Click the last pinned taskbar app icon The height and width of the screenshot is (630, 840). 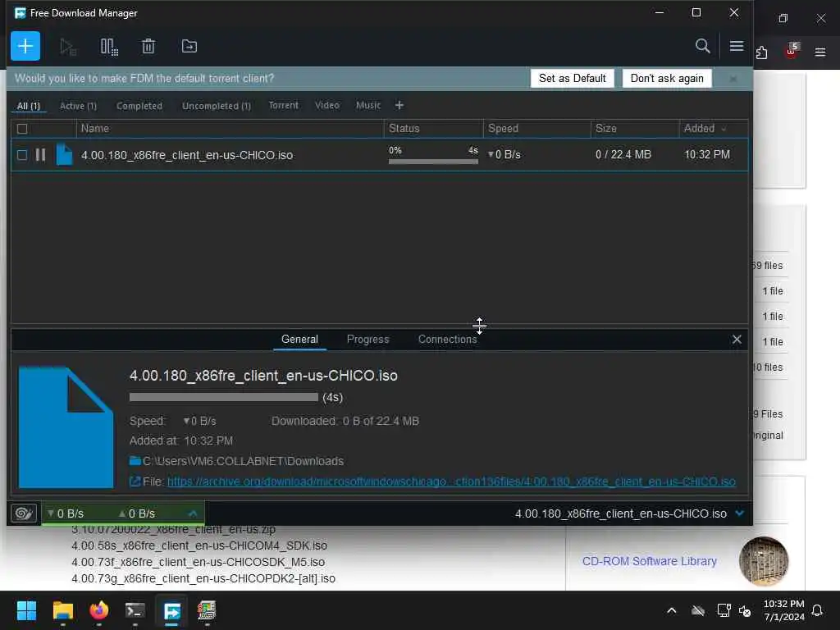click(207, 610)
